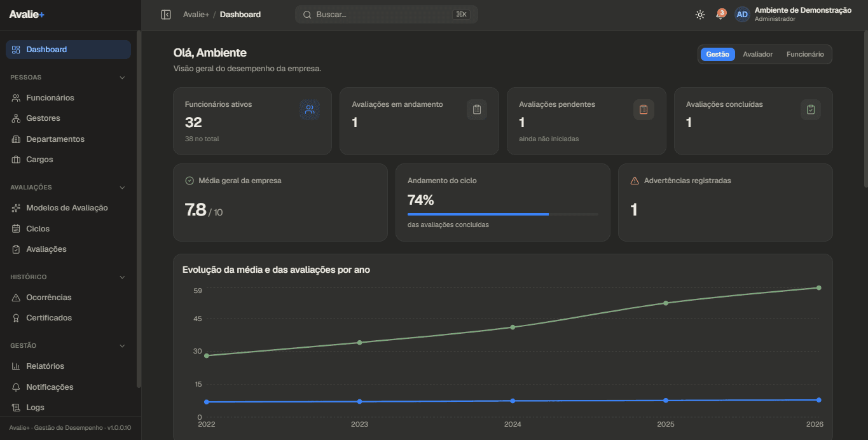Open Departamentos in the sidebar

point(69,139)
